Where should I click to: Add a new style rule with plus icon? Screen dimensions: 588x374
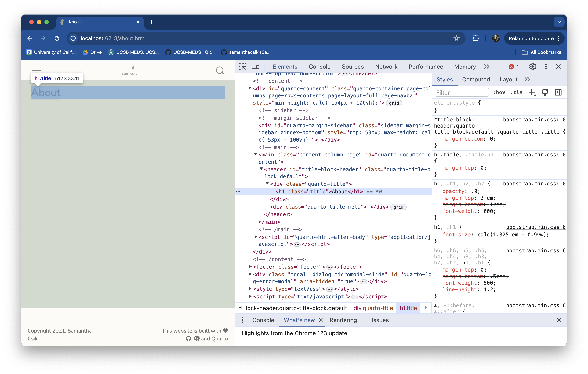point(532,92)
